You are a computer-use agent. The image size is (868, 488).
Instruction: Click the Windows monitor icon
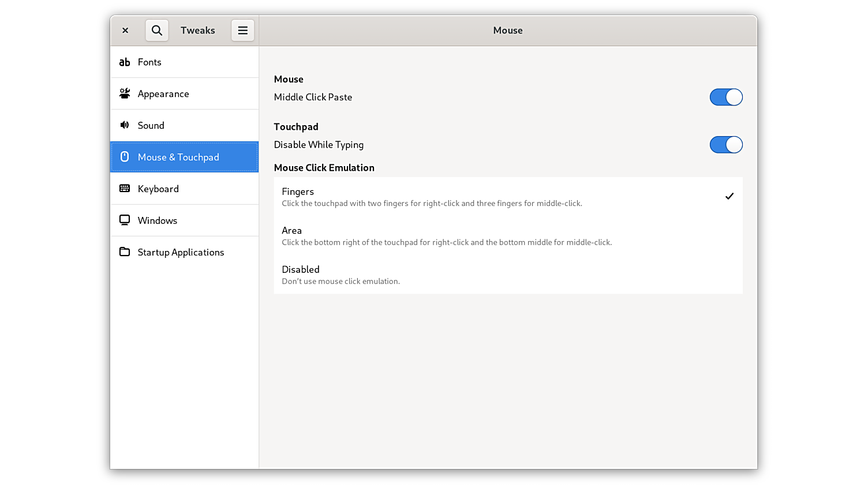(125, 220)
